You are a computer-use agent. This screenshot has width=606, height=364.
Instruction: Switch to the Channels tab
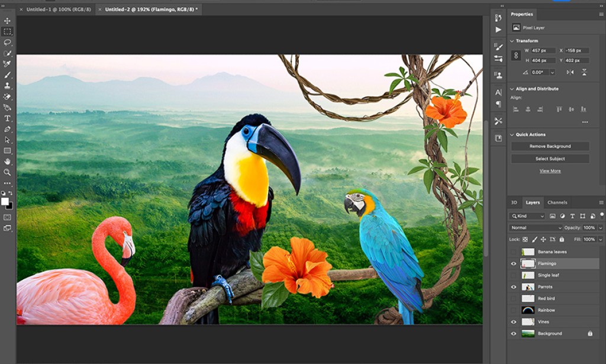click(558, 202)
